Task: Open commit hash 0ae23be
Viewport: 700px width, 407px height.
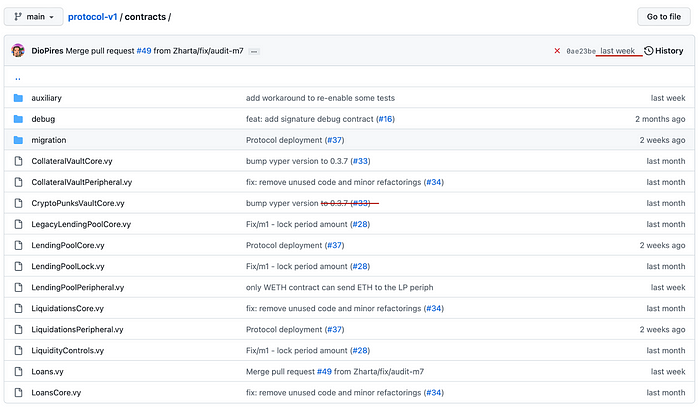Action: (580, 50)
